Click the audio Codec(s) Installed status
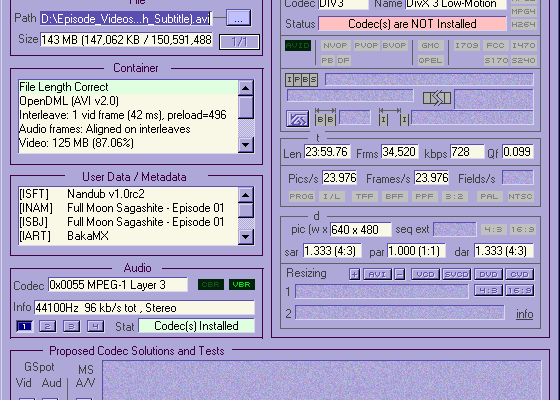Viewport: 560px width, 400px height. [x=196, y=326]
